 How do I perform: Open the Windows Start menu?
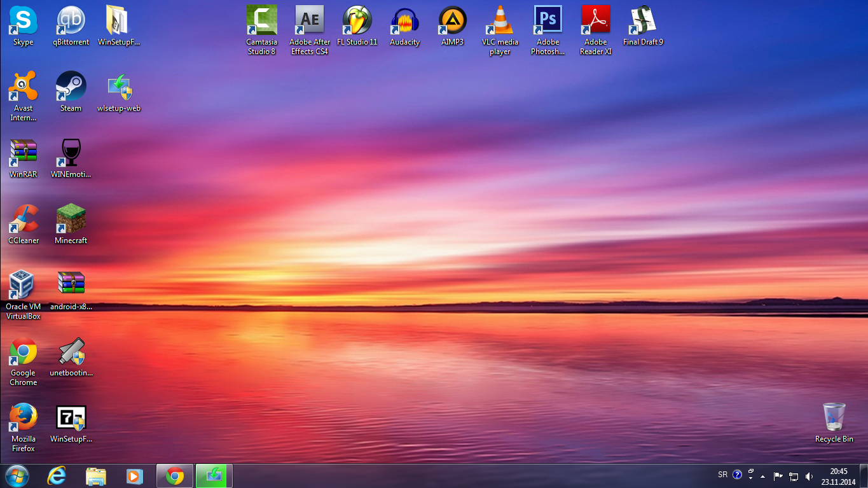[17, 476]
